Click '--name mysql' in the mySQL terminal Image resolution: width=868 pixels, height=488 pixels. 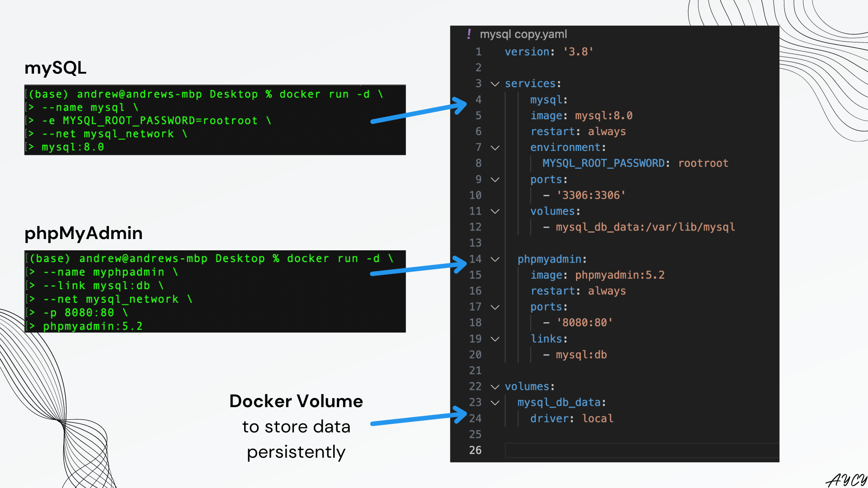pyautogui.click(x=83, y=108)
